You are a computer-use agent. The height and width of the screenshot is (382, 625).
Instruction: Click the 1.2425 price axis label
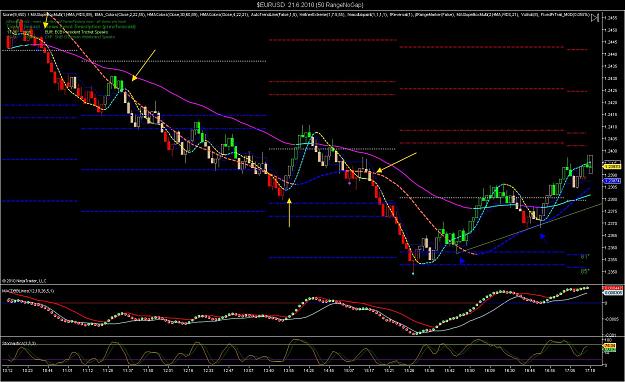612,91
